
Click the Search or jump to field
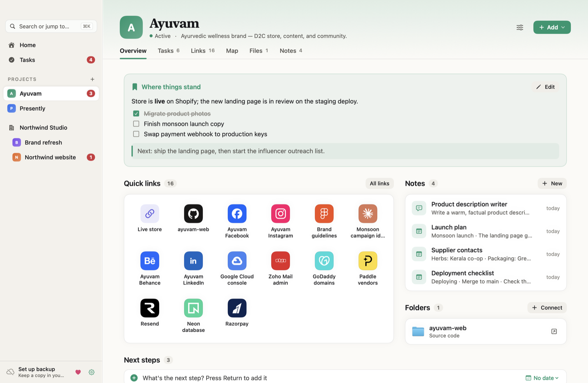[x=51, y=26]
